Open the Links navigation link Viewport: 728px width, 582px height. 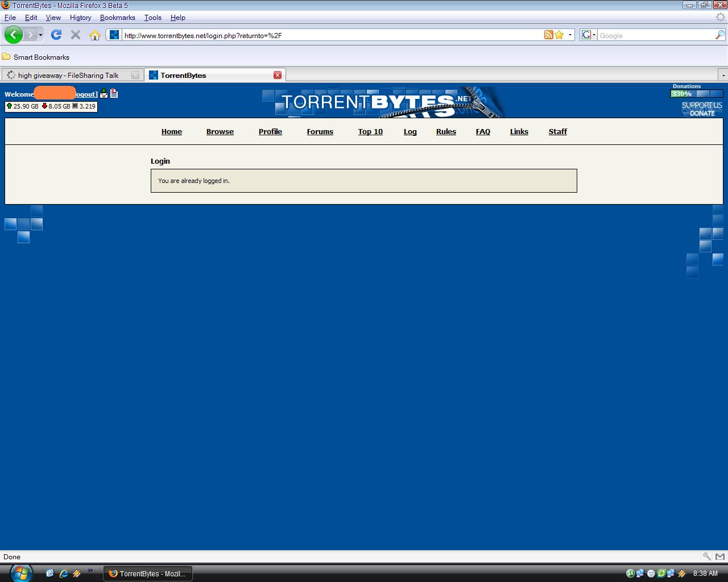click(x=519, y=131)
